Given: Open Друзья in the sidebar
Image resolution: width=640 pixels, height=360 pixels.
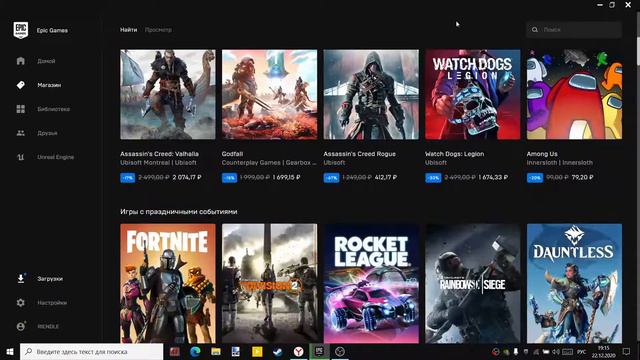Looking at the screenshot, I should (47, 133).
